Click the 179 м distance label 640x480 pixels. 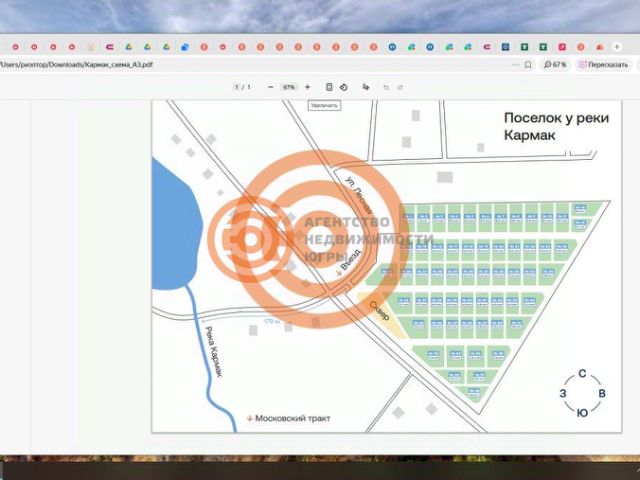(272, 321)
